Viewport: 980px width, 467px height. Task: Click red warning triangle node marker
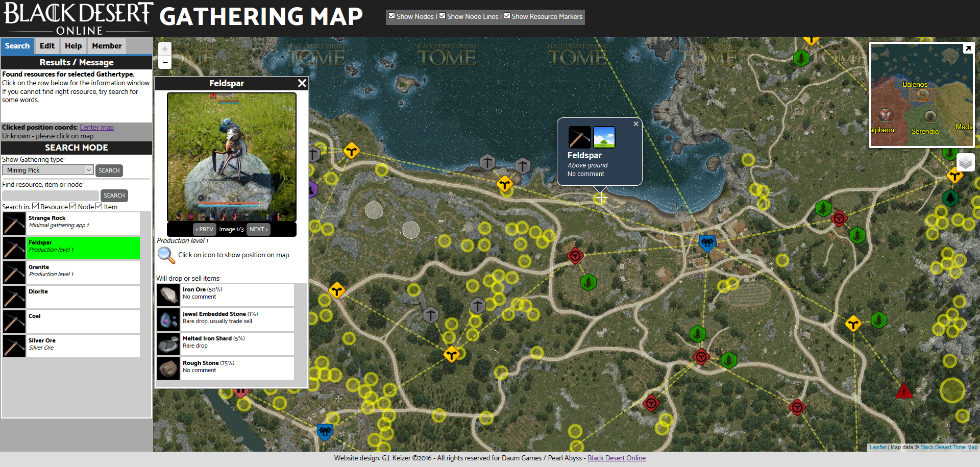[904, 391]
